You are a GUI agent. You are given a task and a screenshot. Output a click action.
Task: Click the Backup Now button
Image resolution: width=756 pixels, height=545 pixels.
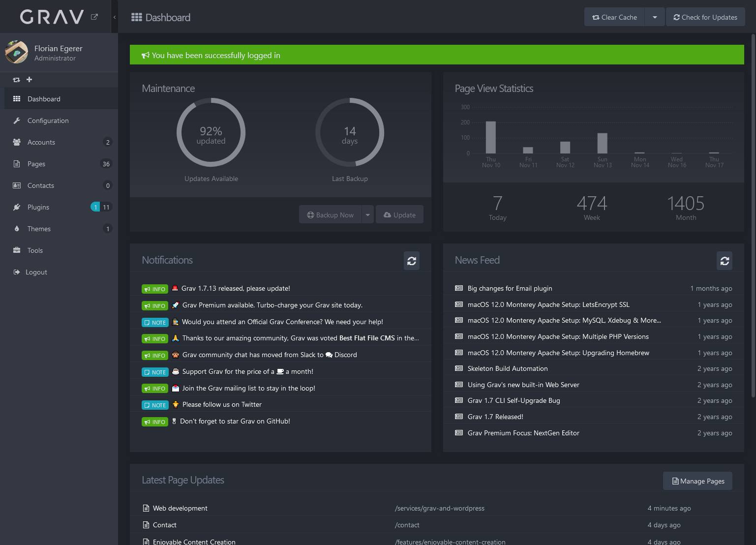[330, 214]
